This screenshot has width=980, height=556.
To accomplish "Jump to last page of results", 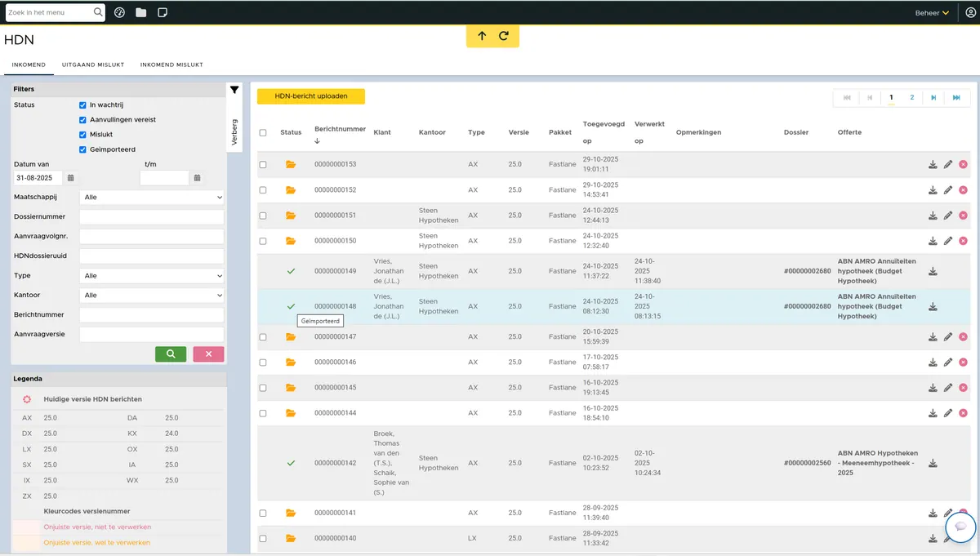I will click(955, 98).
